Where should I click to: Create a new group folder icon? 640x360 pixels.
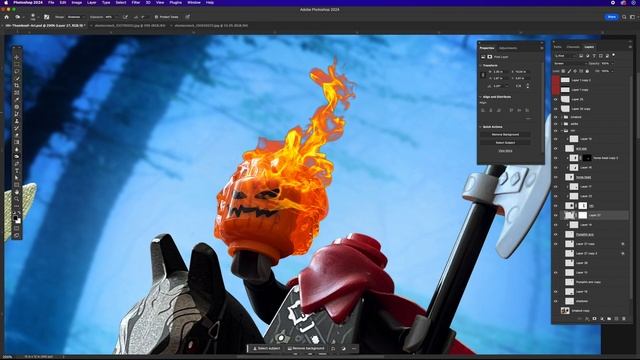click(609, 318)
